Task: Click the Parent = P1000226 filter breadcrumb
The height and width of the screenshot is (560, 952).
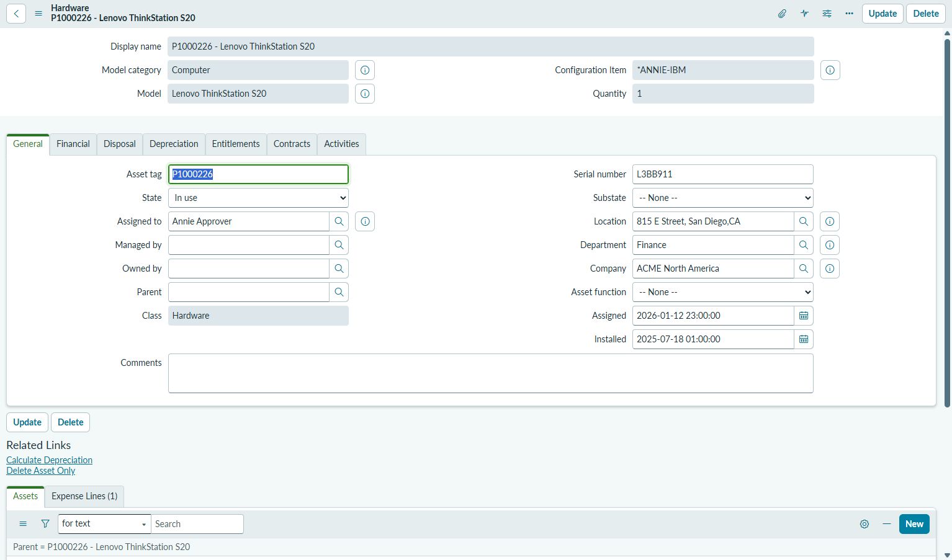Action: [x=102, y=547]
